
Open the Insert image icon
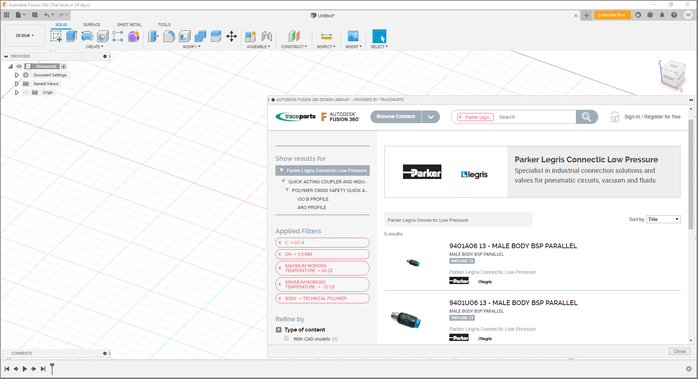(353, 36)
